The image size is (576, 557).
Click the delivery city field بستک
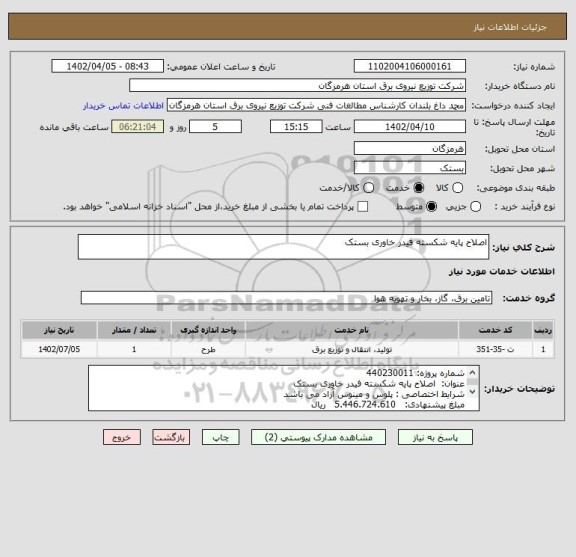click(410, 168)
